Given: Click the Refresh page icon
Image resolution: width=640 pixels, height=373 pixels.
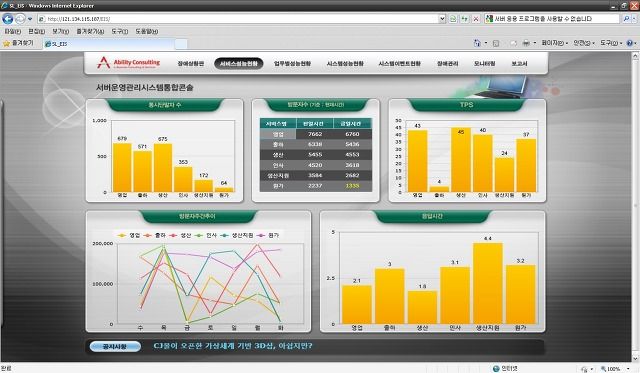Looking at the screenshot, I should (464, 19).
